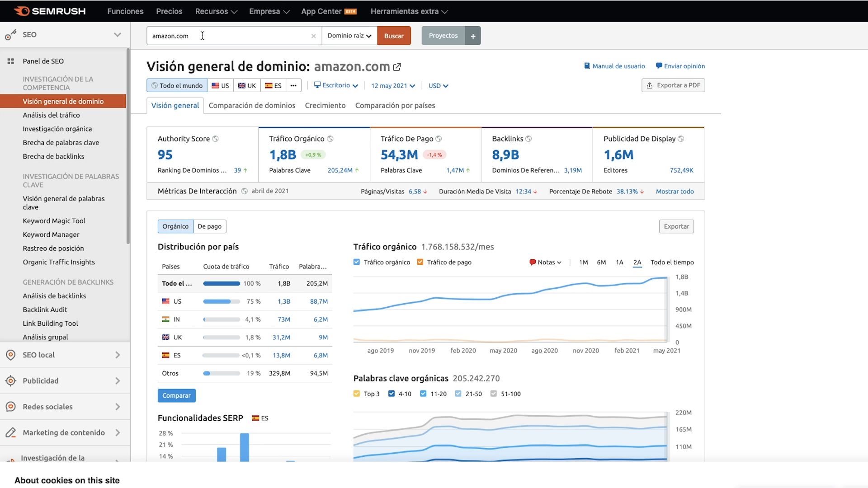The width and height of the screenshot is (868, 488).
Task: Switch to Orgánico toggle
Action: [175, 226]
